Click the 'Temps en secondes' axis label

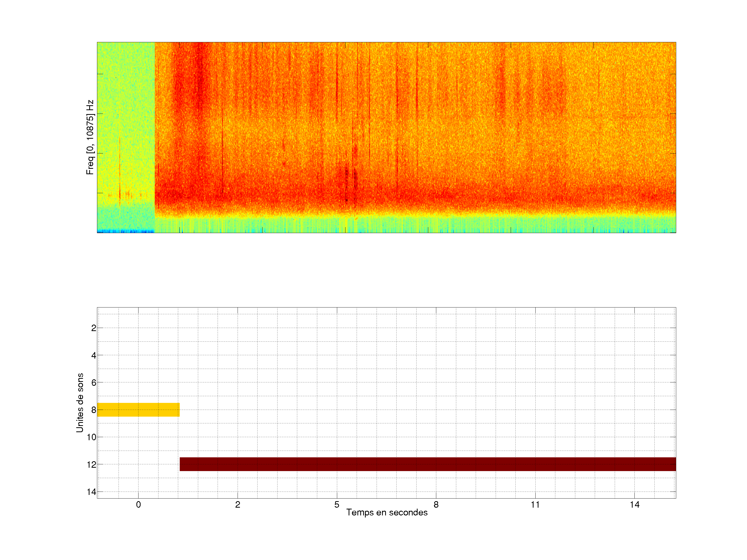[387, 512]
